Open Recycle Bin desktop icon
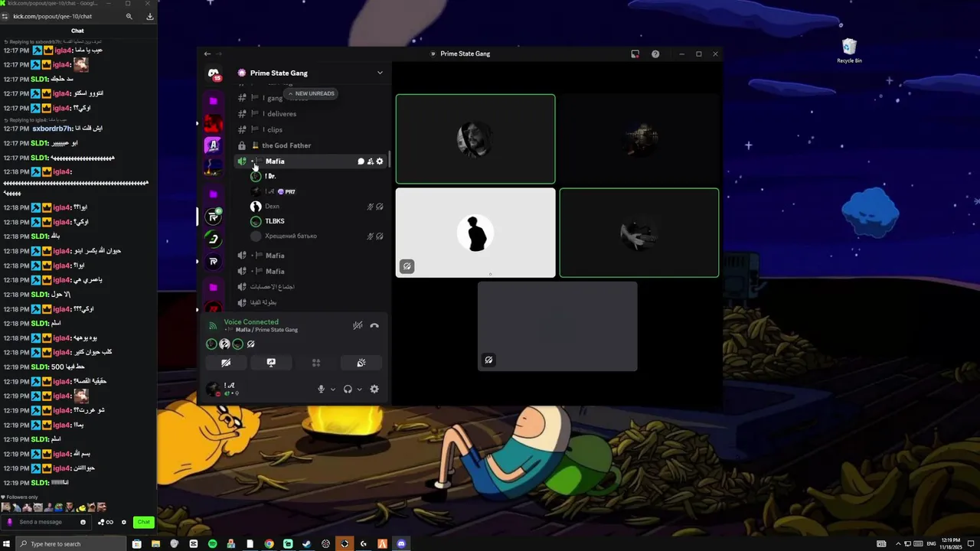This screenshot has height=551, width=980. [849, 51]
